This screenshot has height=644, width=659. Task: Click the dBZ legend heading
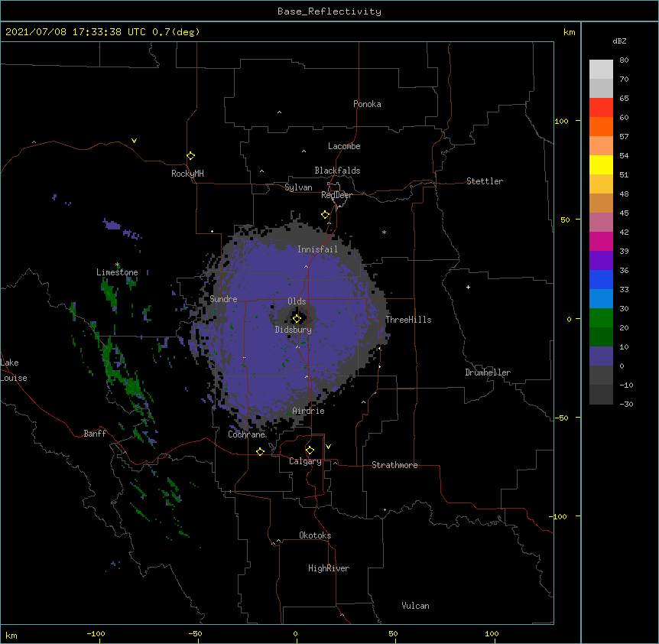pos(619,41)
